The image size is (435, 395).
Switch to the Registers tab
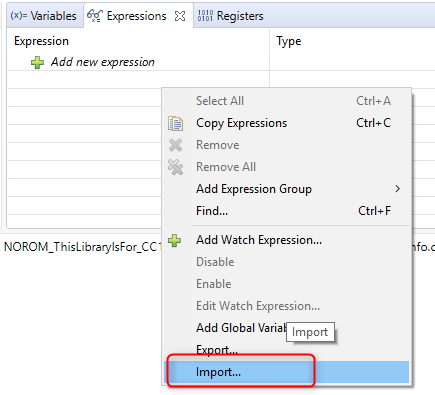230,16
